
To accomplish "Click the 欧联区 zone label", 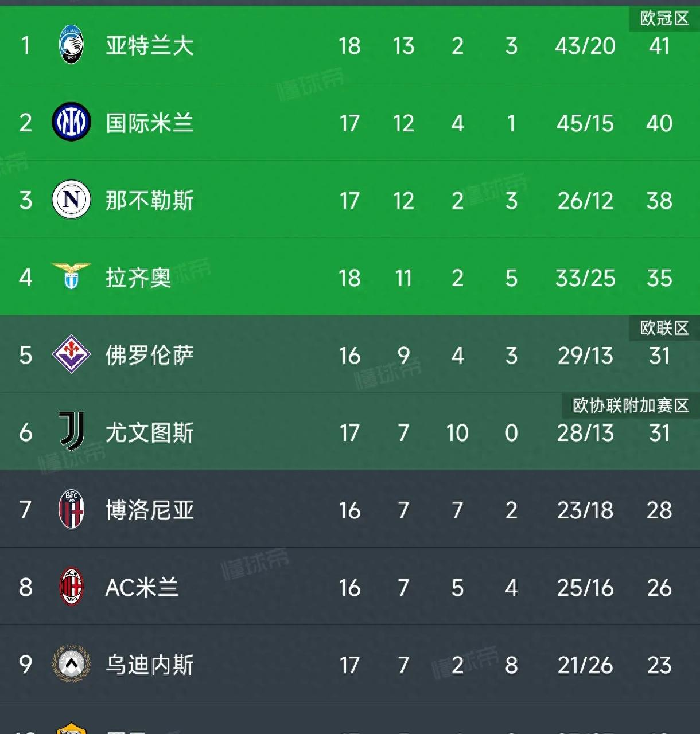I will click(664, 328).
